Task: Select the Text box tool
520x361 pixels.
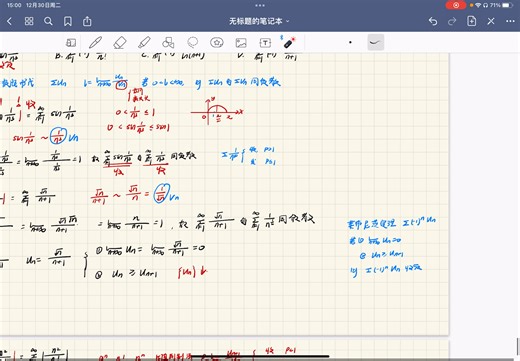Action: [265, 43]
